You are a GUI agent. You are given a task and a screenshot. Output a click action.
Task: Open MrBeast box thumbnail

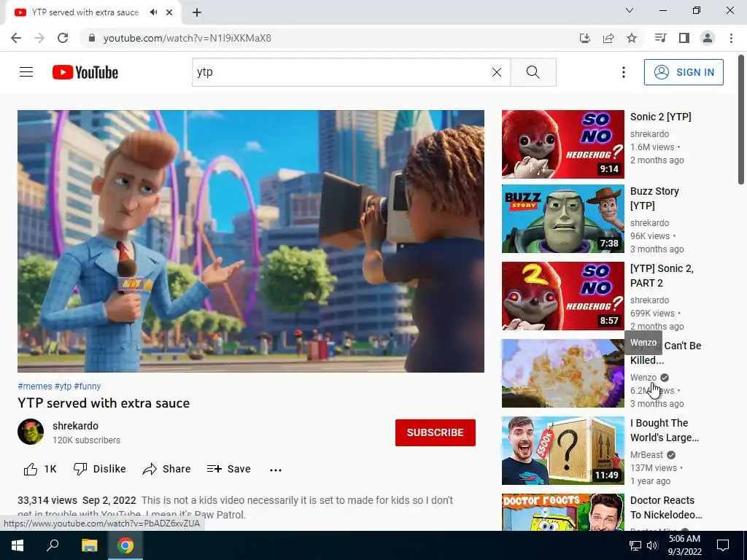(x=562, y=451)
